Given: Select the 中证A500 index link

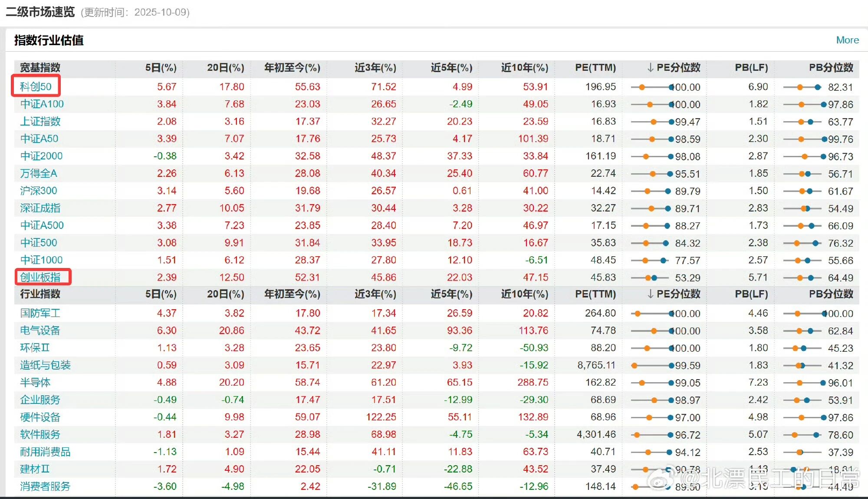Looking at the screenshot, I should pos(42,225).
